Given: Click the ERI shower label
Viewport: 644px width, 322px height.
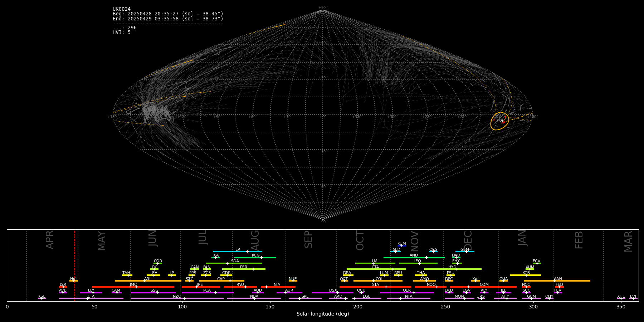Looking at the screenshot, I should [x=238, y=250].
